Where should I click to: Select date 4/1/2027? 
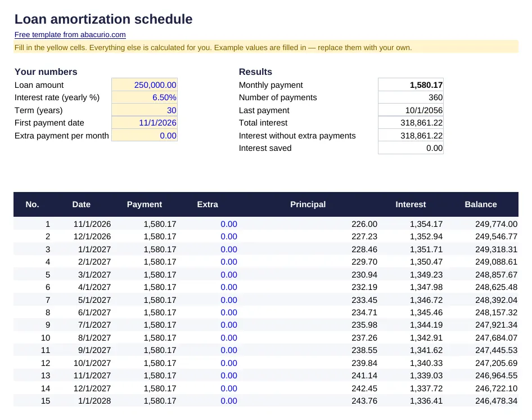(94, 287)
